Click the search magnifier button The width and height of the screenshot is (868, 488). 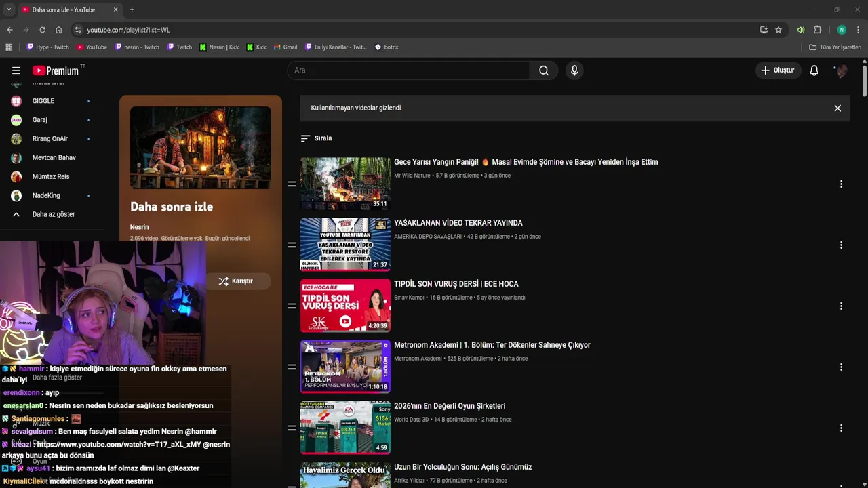[x=544, y=70]
